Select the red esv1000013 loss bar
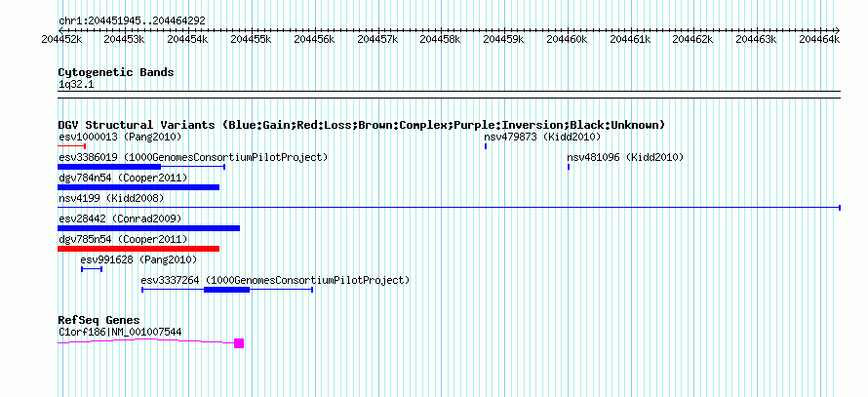 (71, 146)
